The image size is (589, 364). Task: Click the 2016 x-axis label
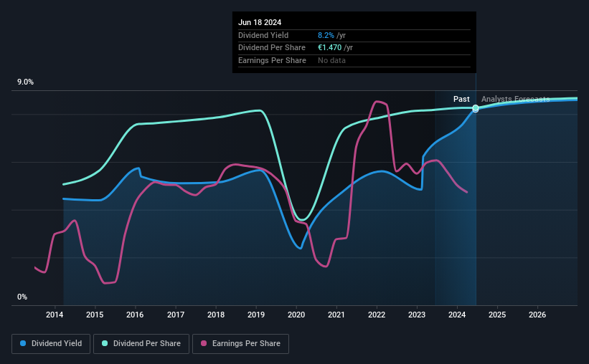click(135, 315)
